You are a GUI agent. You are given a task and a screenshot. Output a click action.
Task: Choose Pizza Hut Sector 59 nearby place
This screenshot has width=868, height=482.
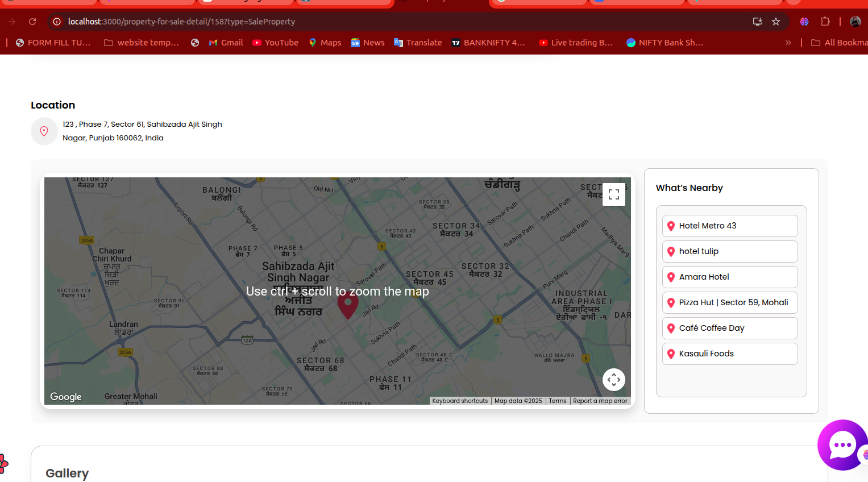pyautogui.click(x=729, y=302)
